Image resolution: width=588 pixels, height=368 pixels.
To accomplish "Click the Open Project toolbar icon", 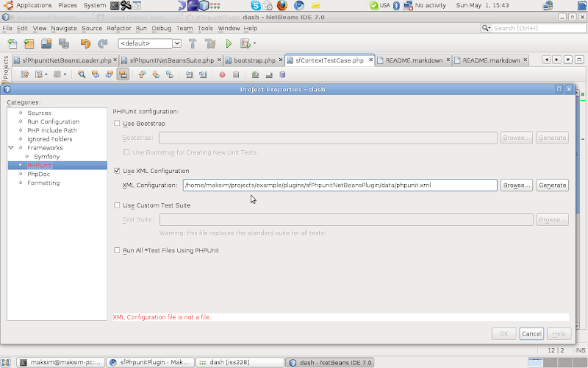I will pos(46,43).
